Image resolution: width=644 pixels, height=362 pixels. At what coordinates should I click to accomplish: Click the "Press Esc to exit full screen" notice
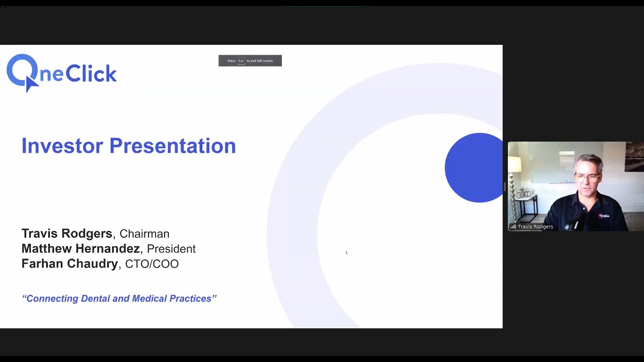(250, 61)
